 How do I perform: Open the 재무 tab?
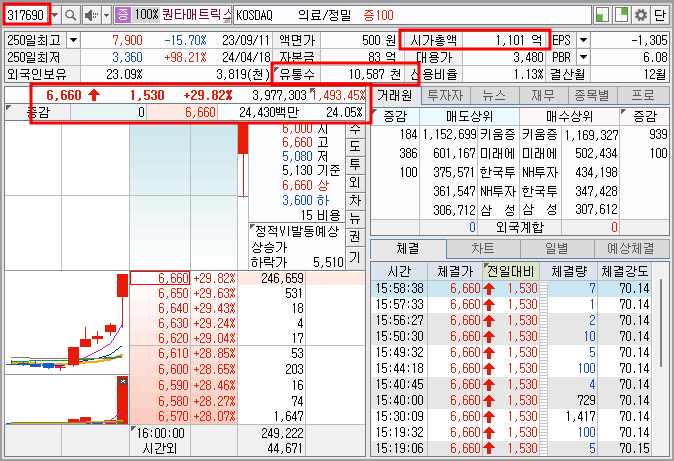543,95
